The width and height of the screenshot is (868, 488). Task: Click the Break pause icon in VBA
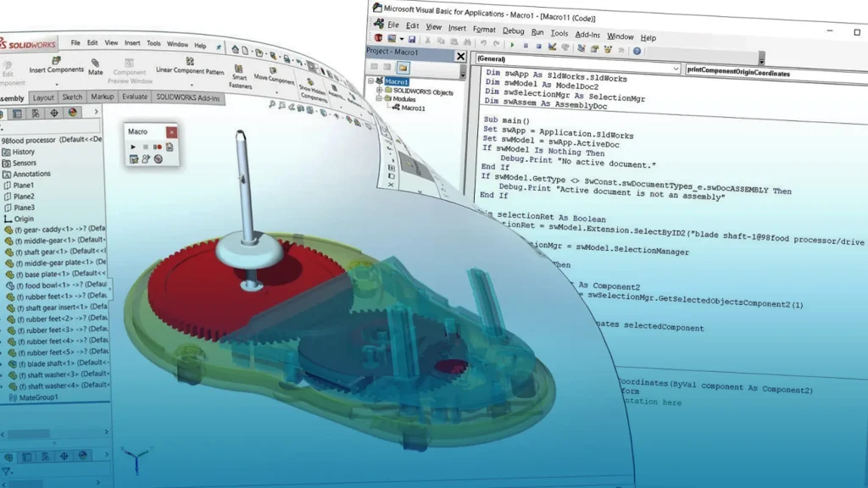click(526, 46)
